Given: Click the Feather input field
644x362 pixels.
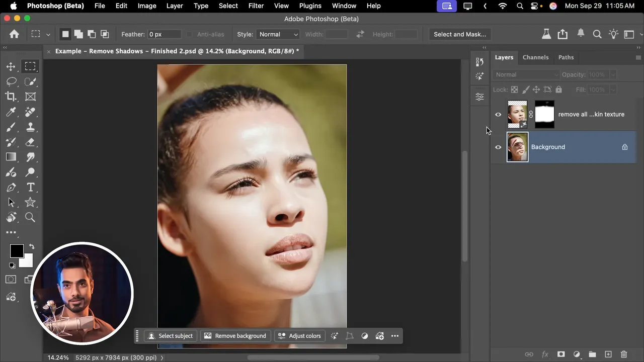Looking at the screenshot, I should (164, 34).
